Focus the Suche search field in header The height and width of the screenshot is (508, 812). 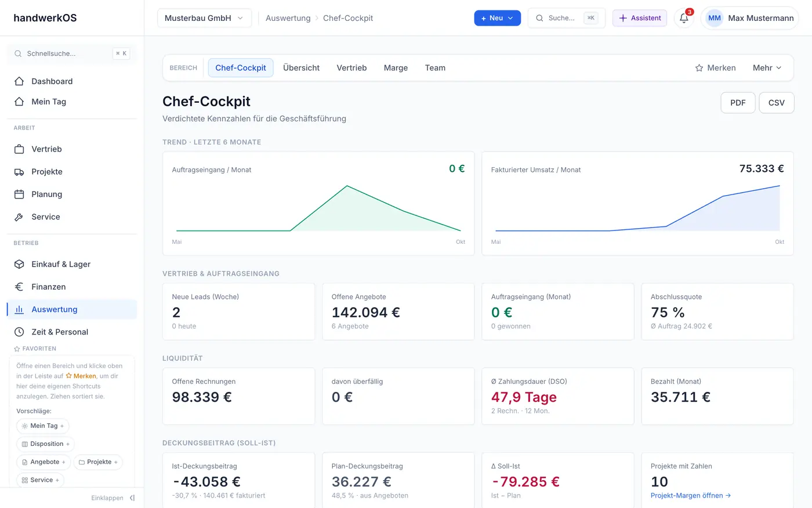pos(566,18)
